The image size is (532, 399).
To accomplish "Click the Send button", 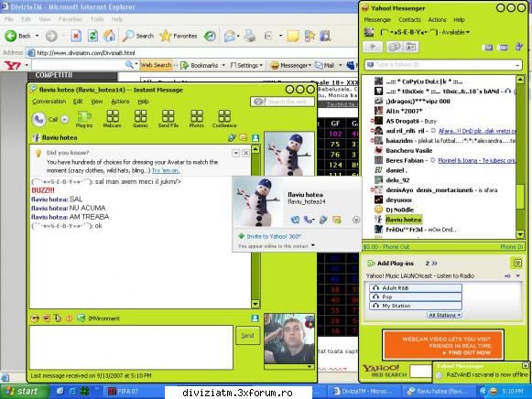I will click(x=247, y=335).
